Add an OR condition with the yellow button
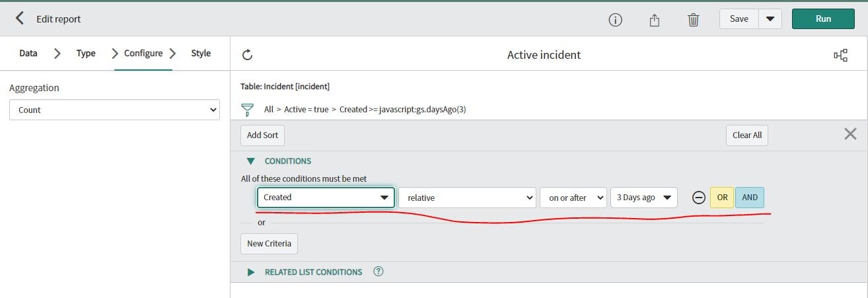 click(x=722, y=198)
